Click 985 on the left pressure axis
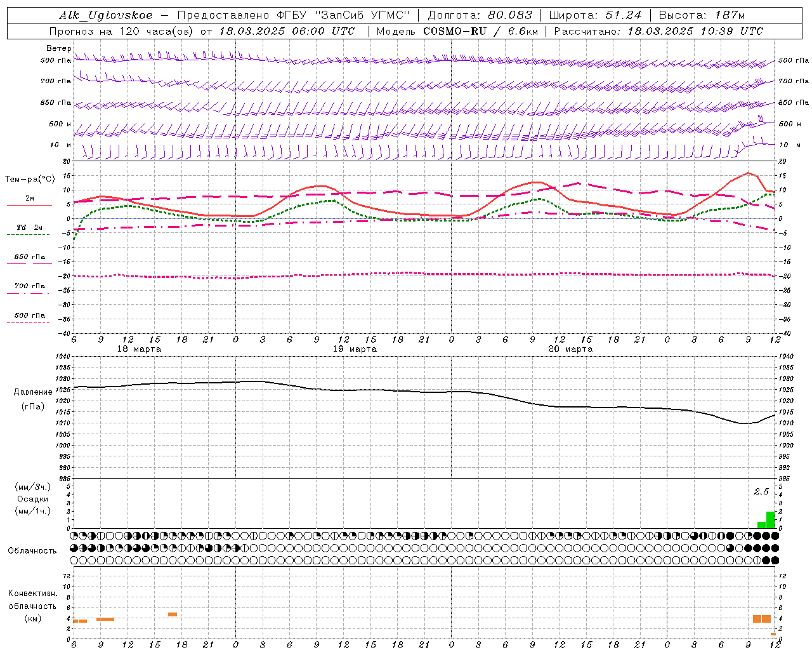The width and height of the screenshot is (812, 650). [65, 479]
